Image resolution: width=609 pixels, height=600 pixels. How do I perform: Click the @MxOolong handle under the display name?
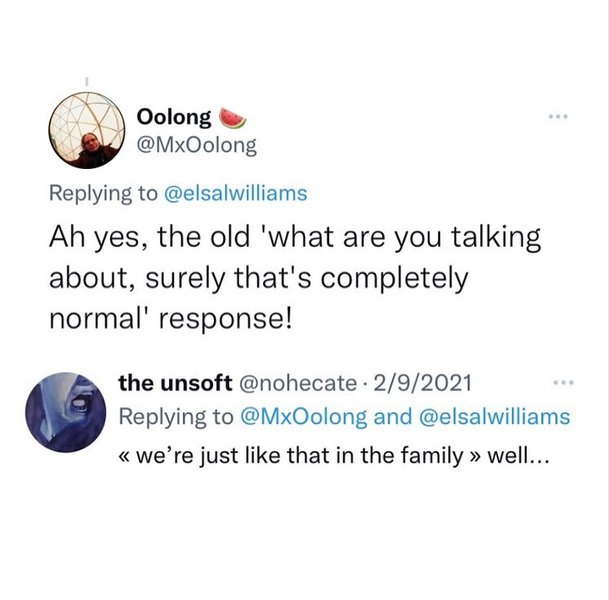195,145
